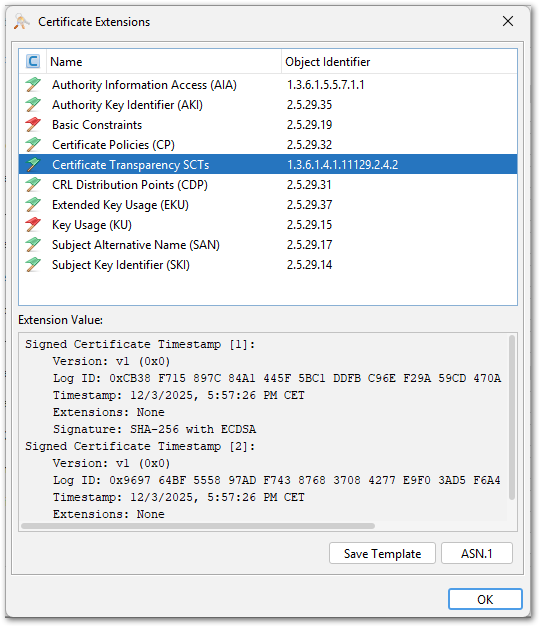Click the green flag beside Subject Alternative Name
The image size is (540, 627).
pos(33,244)
